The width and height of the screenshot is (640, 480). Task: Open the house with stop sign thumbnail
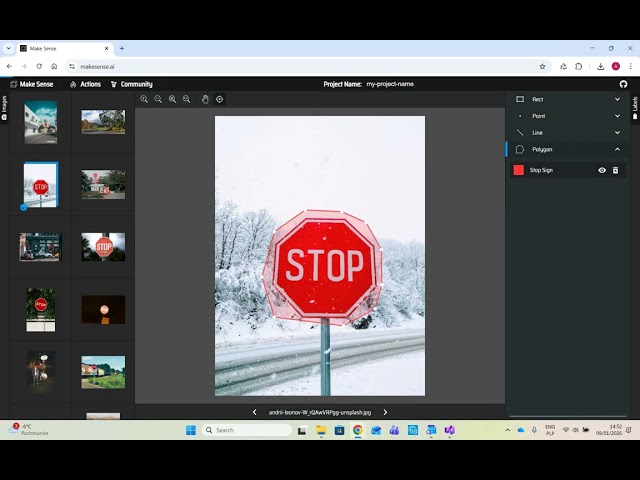click(x=103, y=184)
